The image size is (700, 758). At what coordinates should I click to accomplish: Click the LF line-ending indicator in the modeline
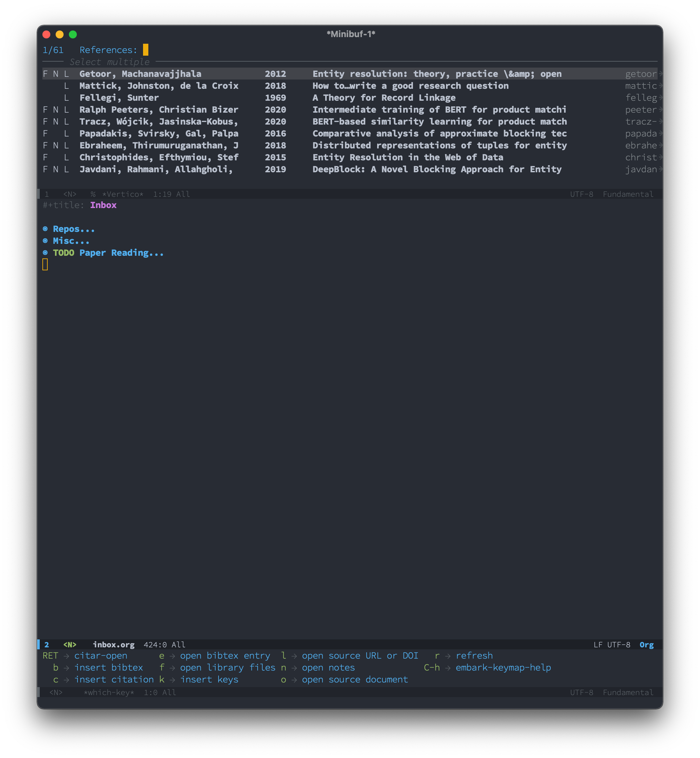[598, 644]
